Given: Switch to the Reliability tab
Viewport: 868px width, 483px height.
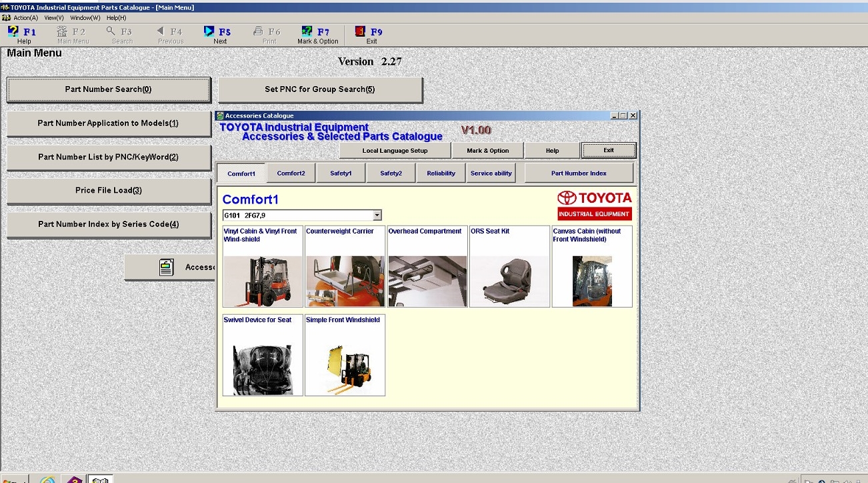Looking at the screenshot, I should tap(441, 173).
